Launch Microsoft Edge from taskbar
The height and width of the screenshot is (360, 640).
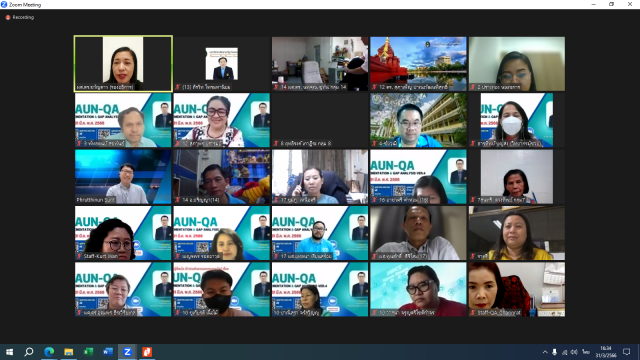[x=49, y=351]
